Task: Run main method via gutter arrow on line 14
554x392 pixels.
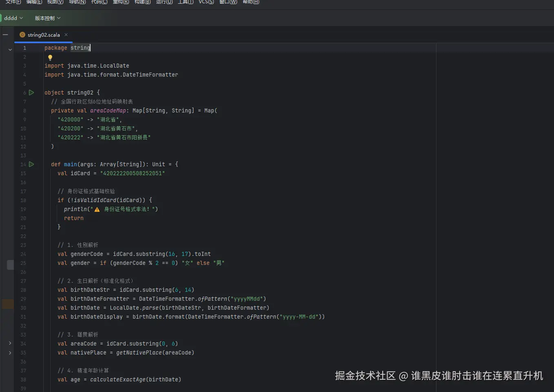Action: click(x=31, y=164)
